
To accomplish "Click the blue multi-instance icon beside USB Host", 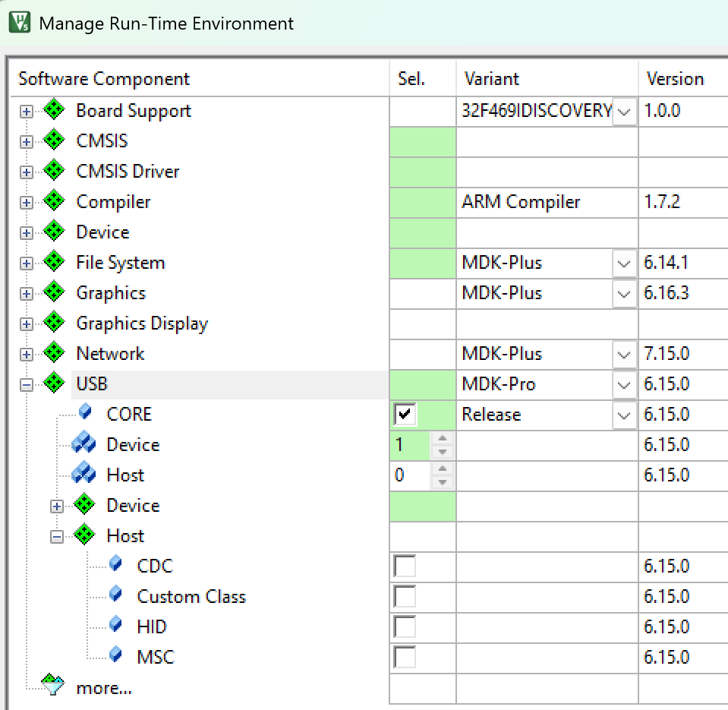I will tap(84, 472).
